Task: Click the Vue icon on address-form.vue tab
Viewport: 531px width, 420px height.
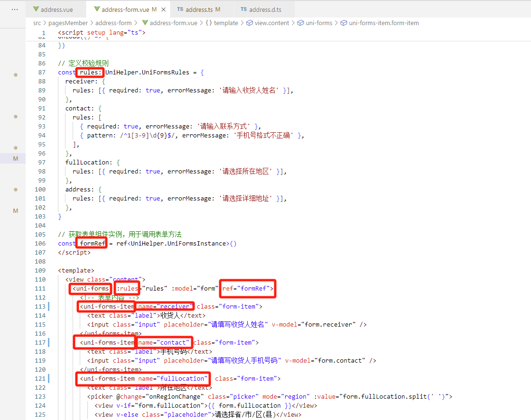Action: click(x=97, y=9)
